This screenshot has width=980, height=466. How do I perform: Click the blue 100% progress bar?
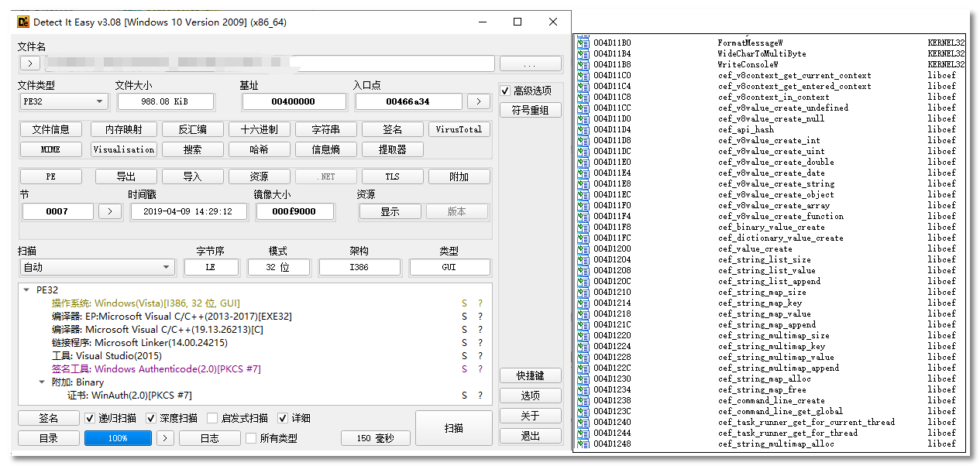[118, 438]
